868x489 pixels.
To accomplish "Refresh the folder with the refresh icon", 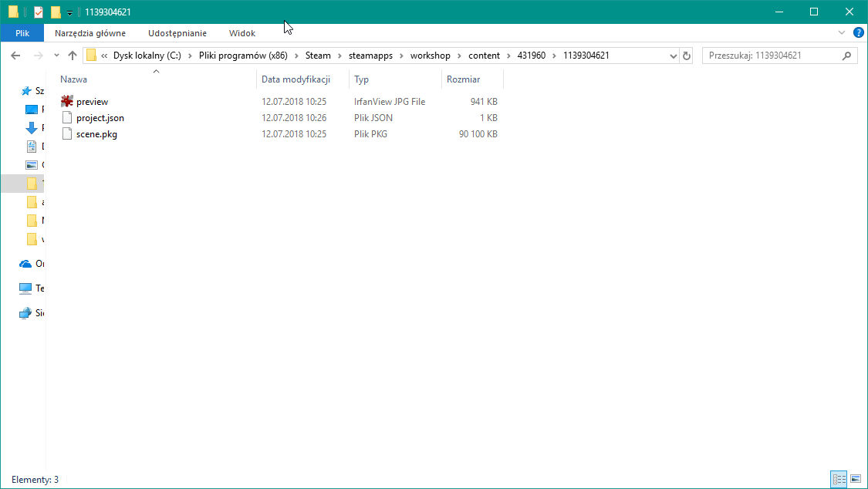I will click(x=686, y=55).
